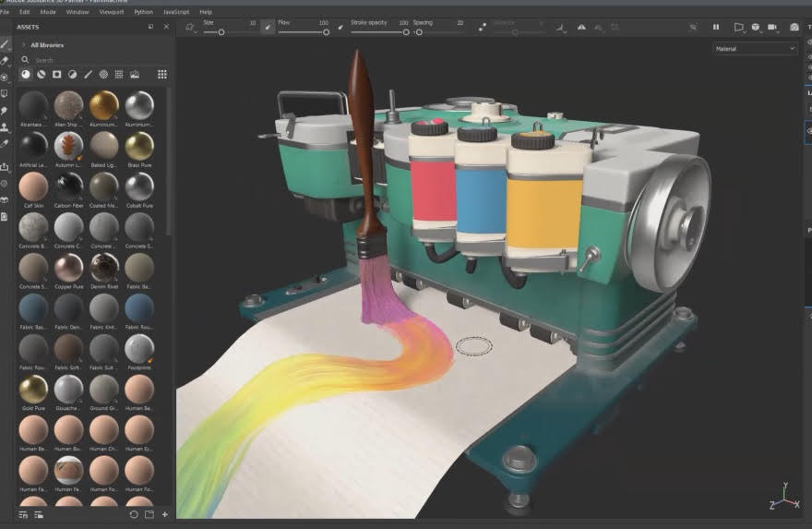The width and height of the screenshot is (812, 529).
Task: Open the screenshot camera icon in top toolbar
Action: 794,27
